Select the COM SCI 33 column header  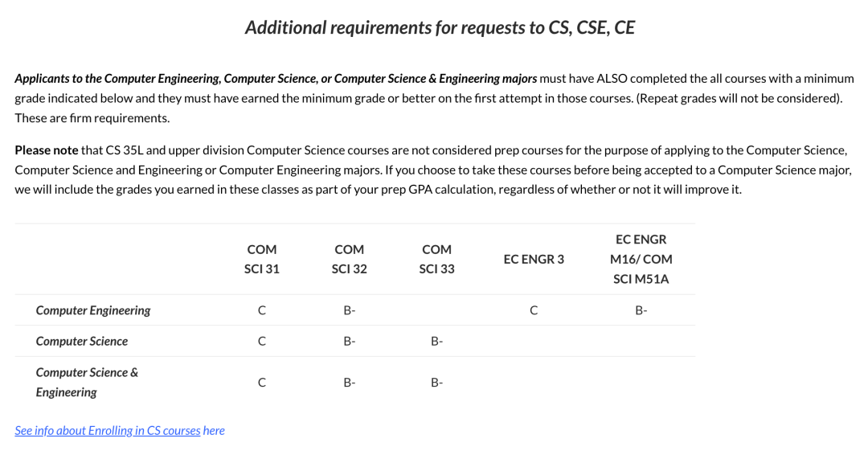[x=436, y=259]
